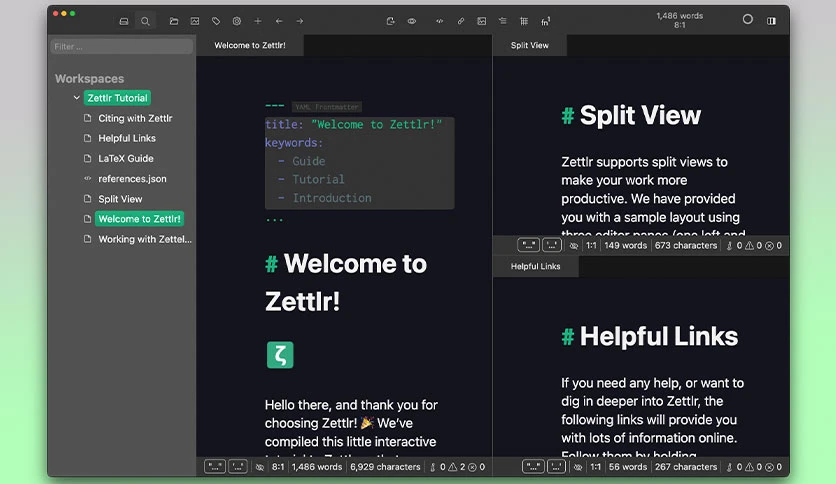Insert table via grid icon
This screenshot has height=484, width=836.
(x=524, y=21)
